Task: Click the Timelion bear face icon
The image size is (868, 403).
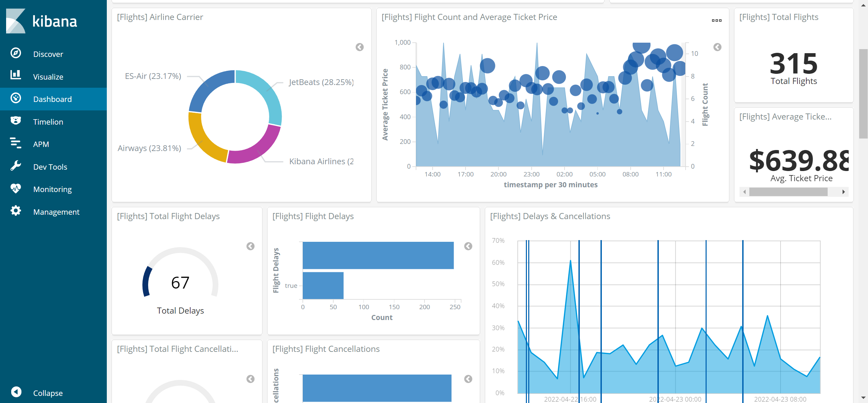Action: tap(16, 121)
